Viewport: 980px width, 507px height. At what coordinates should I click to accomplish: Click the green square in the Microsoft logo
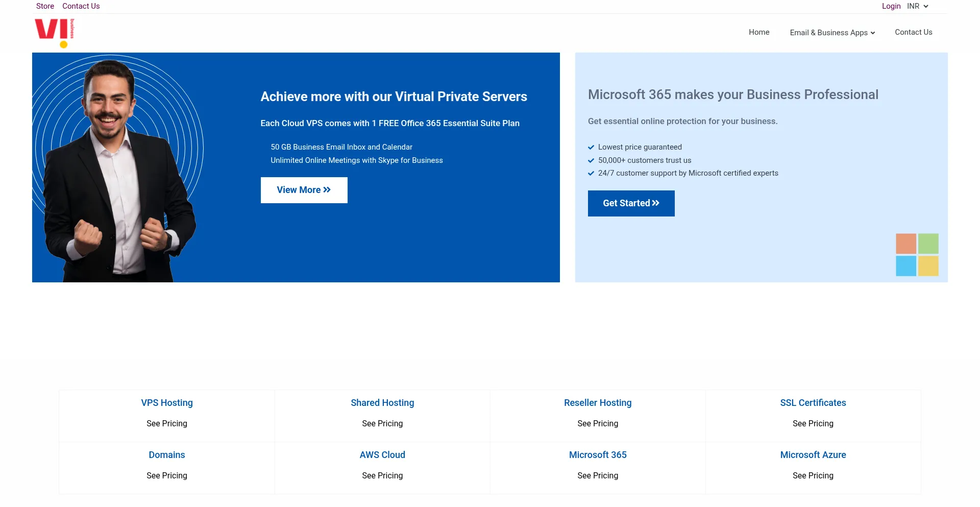pos(928,244)
